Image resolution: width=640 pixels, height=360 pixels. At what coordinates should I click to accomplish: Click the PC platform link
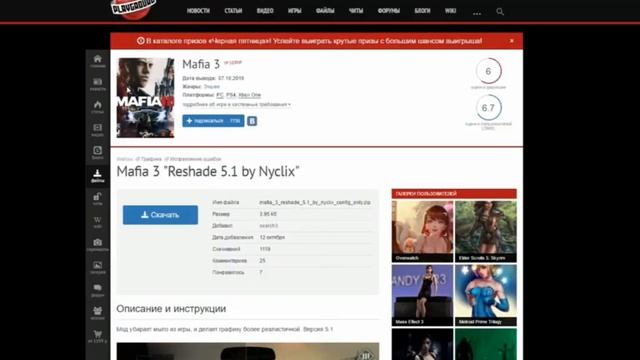(220, 95)
